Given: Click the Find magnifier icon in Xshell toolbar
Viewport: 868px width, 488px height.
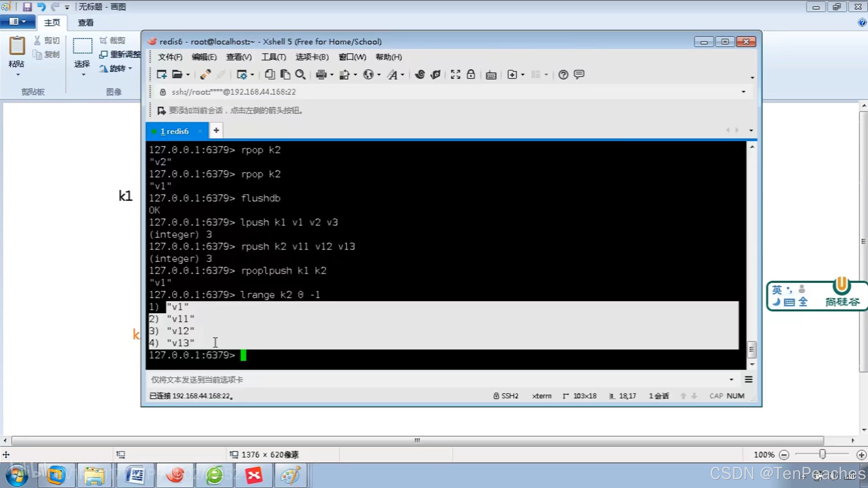Looking at the screenshot, I should (x=300, y=74).
